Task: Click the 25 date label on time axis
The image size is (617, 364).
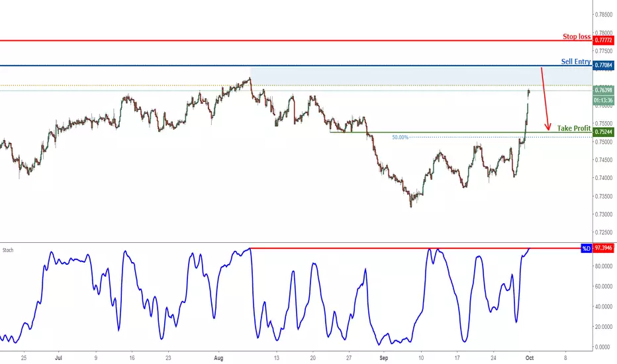Action: [x=24, y=358]
